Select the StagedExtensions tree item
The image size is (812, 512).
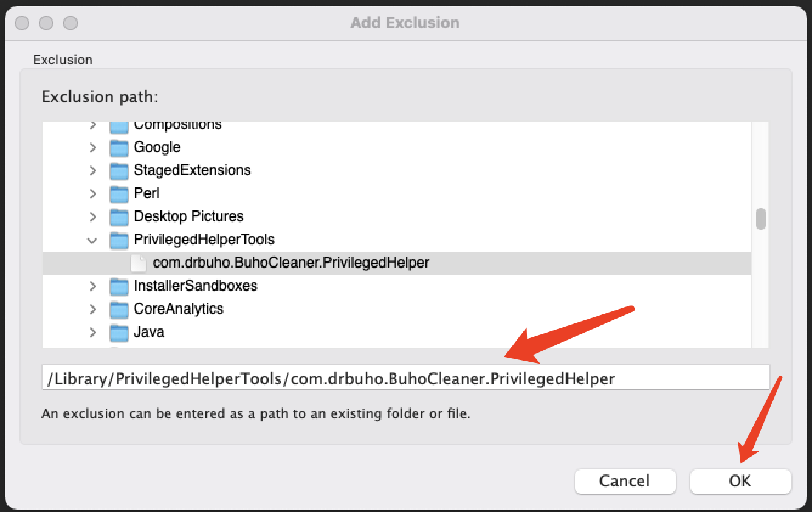[x=192, y=170]
